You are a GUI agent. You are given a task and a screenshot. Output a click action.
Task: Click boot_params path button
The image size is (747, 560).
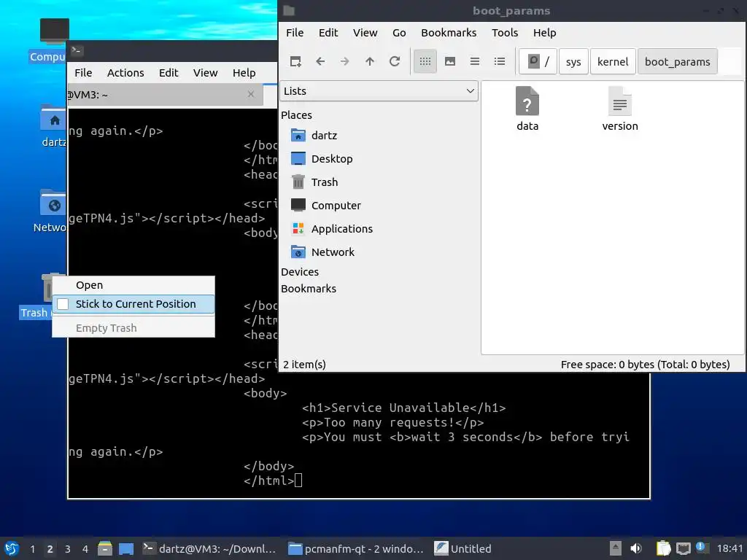(x=677, y=61)
